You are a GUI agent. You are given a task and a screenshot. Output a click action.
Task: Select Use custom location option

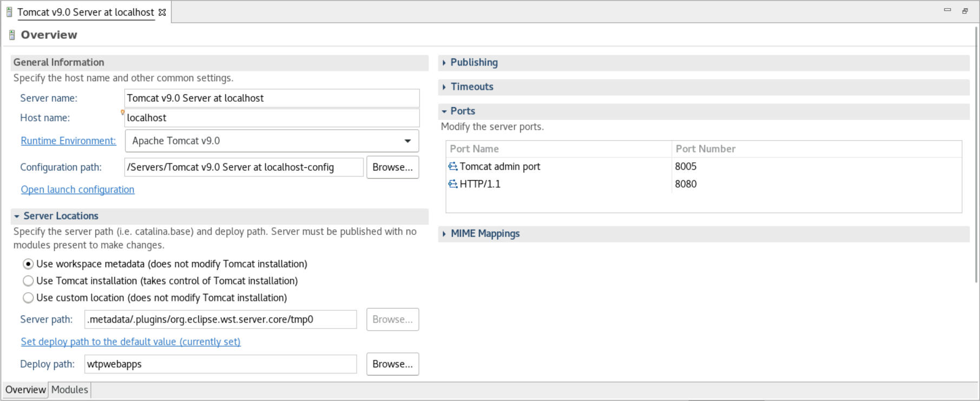[28, 298]
